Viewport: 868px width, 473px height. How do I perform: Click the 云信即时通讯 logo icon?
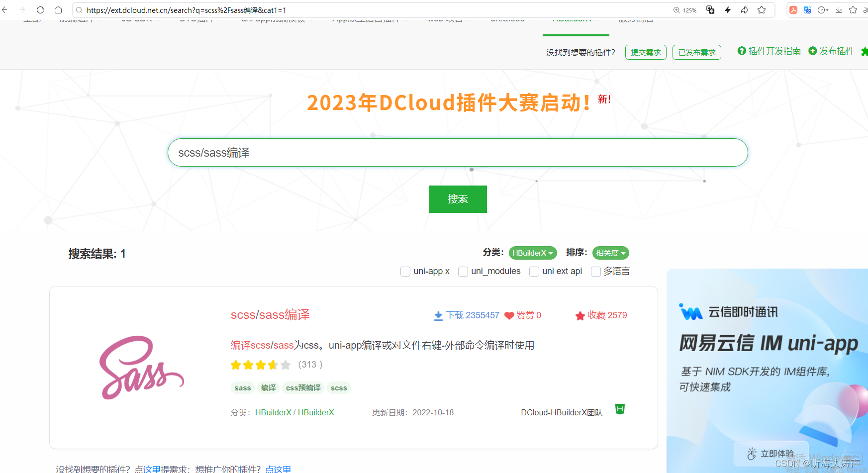(690, 312)
